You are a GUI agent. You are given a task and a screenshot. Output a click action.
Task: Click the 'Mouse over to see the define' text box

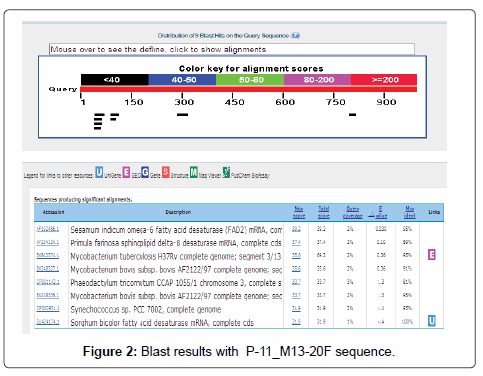[232, 49]
